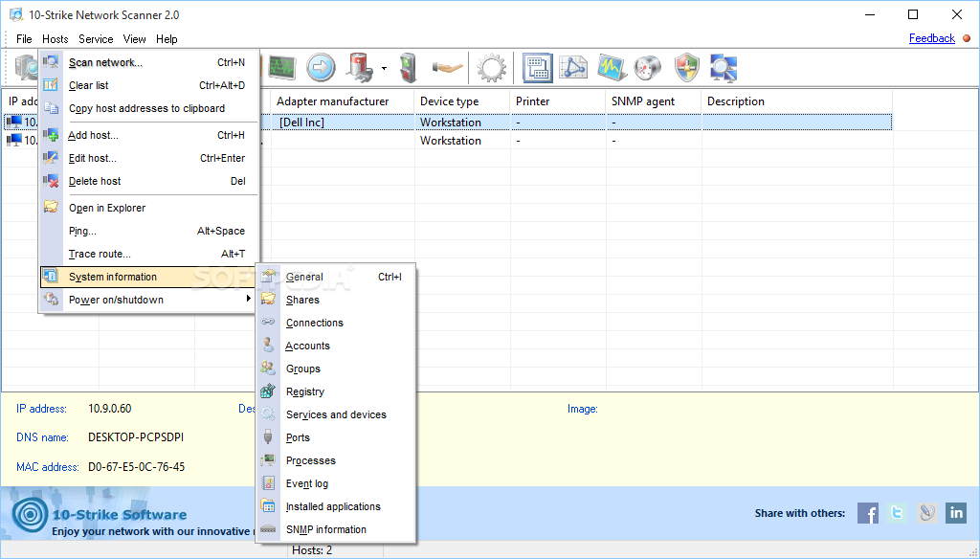
Task: Choose Edit host... menu entry
Action: [x=148, y=158]
